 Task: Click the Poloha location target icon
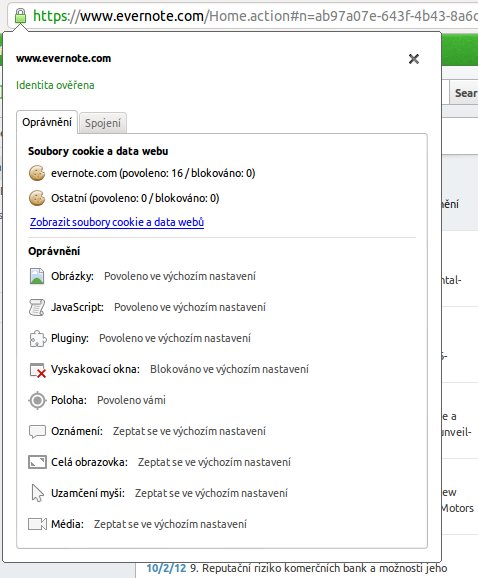(x=37, y=400)
